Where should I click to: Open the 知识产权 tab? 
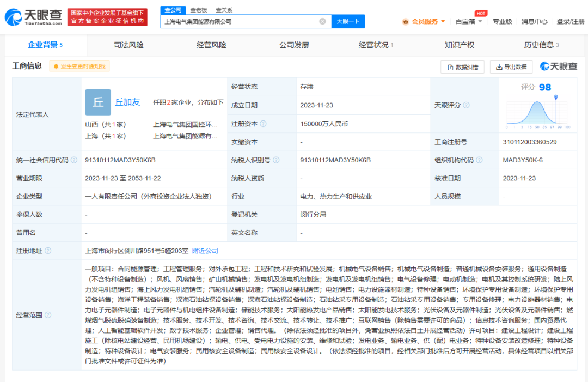point(459,45)
